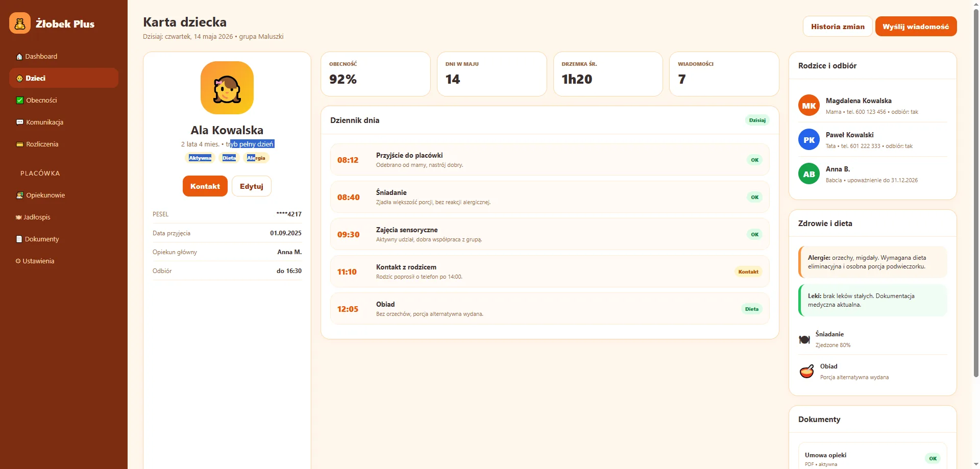
Task: Click the Anna B. name in Rodzice i odbiór
Action: pyautogui.click(x=838, y=169)
